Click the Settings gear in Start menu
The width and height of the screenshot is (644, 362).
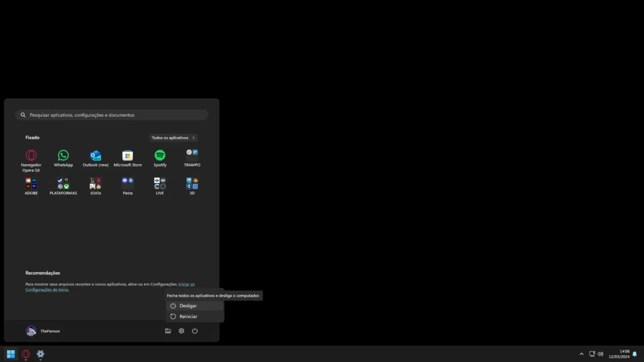[181, 331]
